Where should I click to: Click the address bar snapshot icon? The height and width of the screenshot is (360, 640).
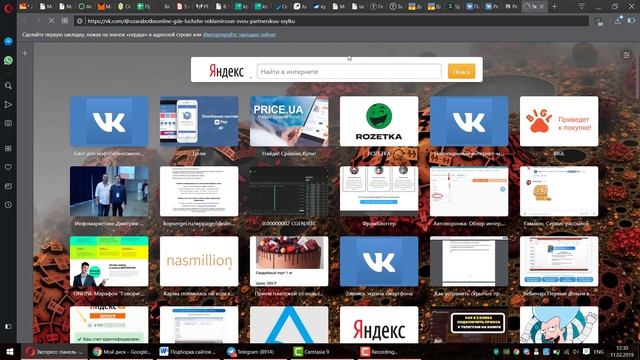tap(599, 21)
